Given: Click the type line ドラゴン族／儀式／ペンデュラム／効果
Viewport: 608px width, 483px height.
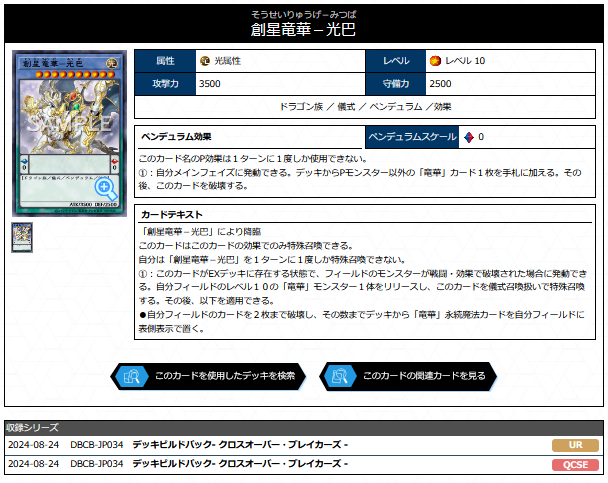Looking at the screenshot, I should [x=365, y=107].
